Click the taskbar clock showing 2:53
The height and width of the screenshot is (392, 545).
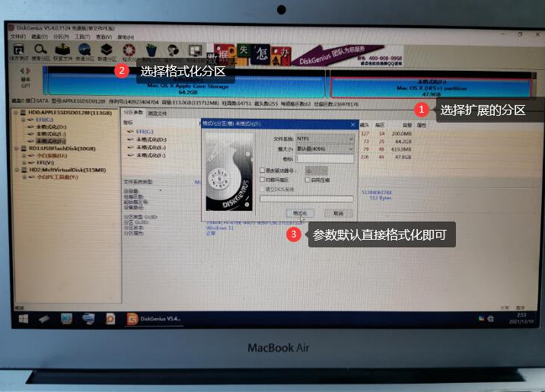(521, 318)
